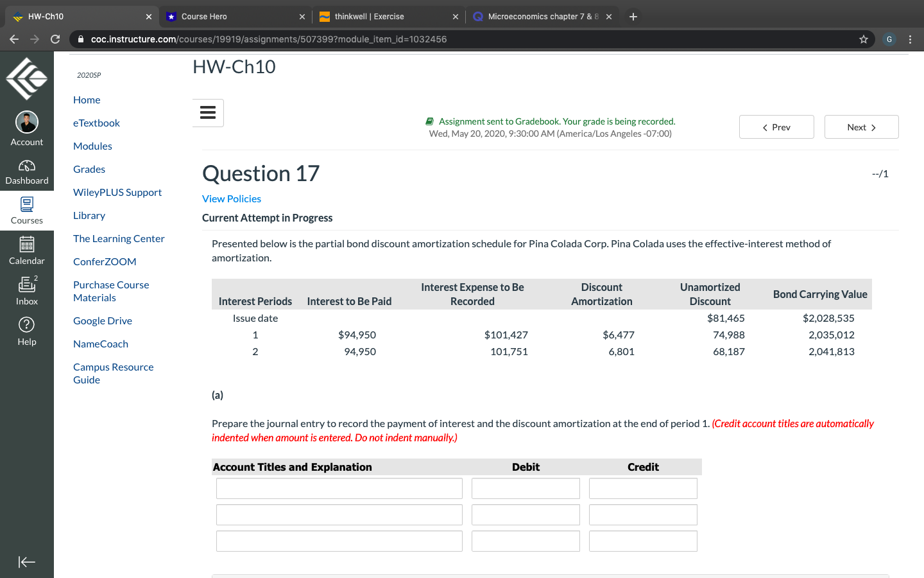Check the Inbox with 2 unread messages
Image resolution: width=924 pixels, height=578 pixels.
point(26,290)
